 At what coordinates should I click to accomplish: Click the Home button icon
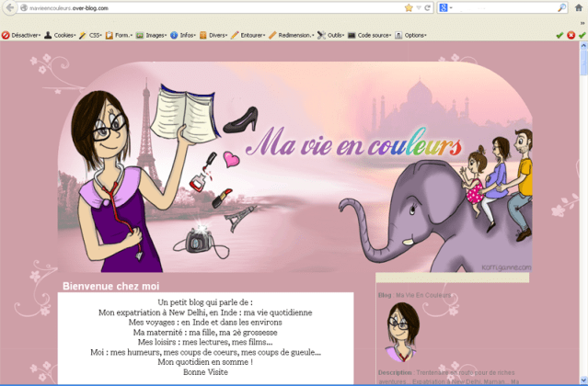[581, 8]
